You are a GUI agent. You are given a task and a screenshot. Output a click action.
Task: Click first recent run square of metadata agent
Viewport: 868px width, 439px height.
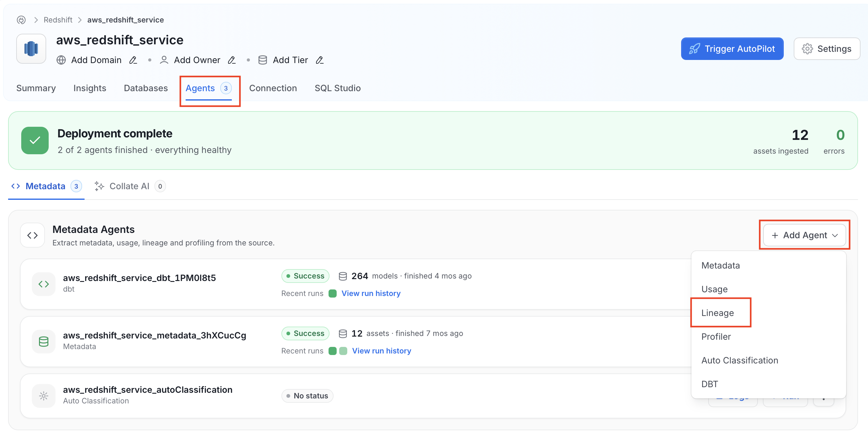point(332,351)
